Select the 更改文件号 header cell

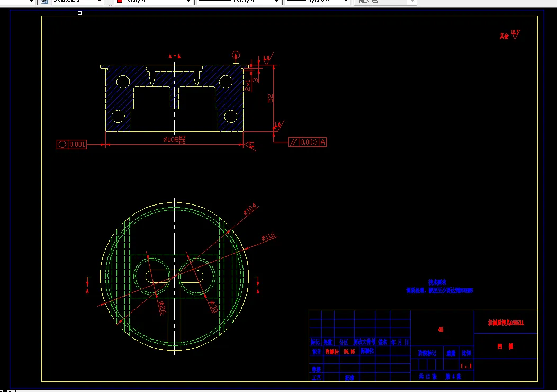[364, 342]
